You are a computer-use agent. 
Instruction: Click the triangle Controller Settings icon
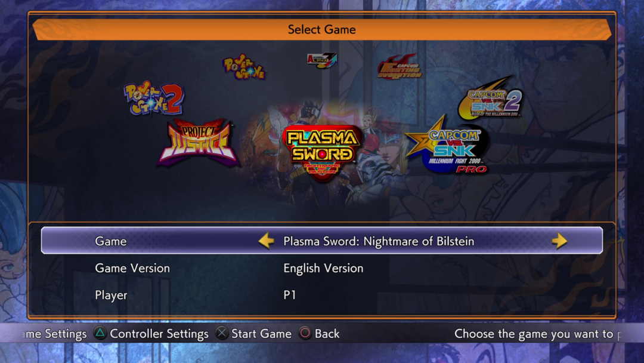click(x=100, y=333)
